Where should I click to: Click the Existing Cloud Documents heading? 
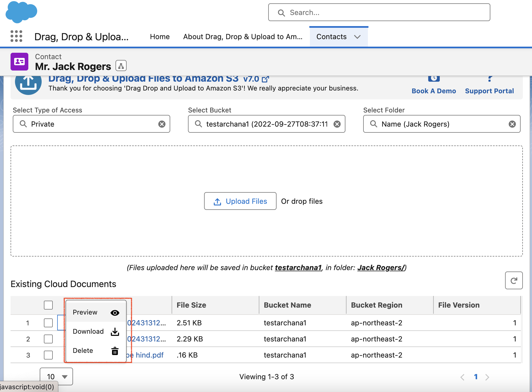tap(63, 284)
